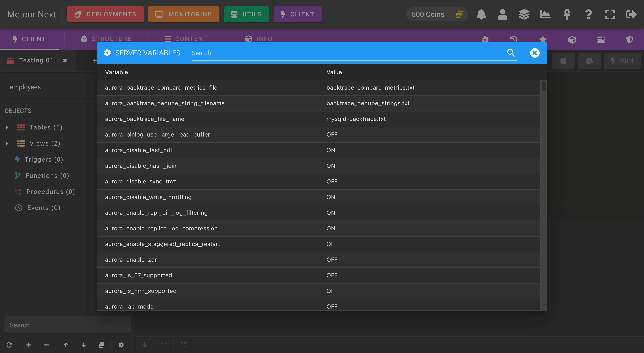
Task: Click the move down arrow icon in sidebar toolbar
Action: click(84, 345)
